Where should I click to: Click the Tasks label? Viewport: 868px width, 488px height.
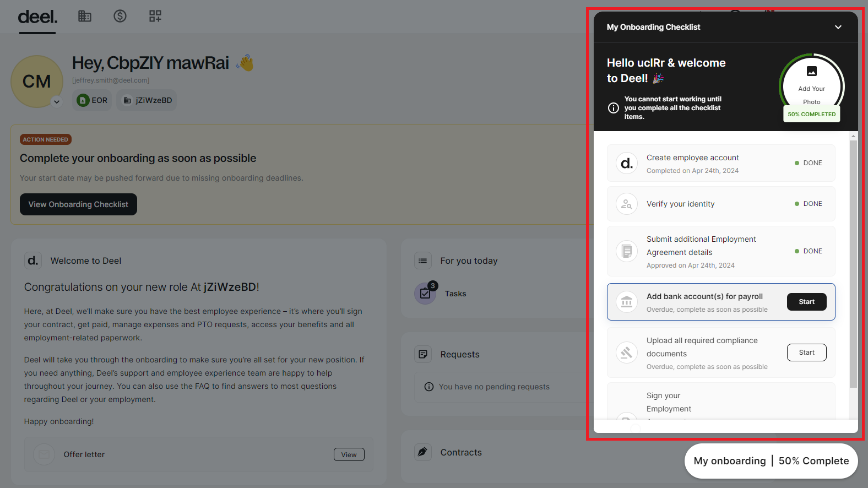tap(455, 294)
